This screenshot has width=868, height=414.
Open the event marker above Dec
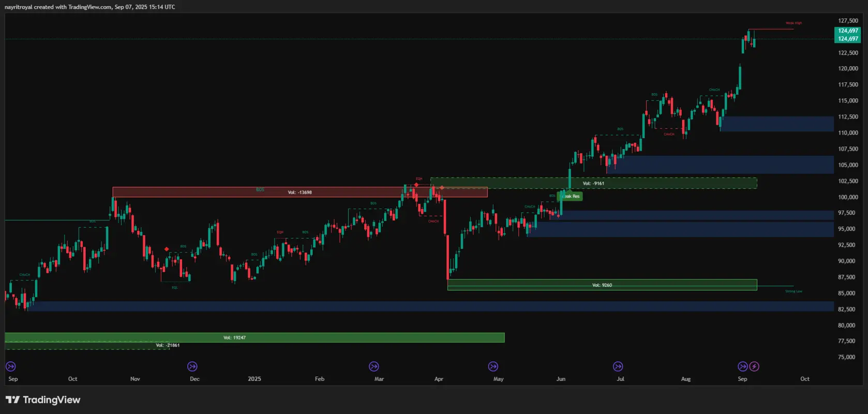pyautogui.click(x=192, y=366)
